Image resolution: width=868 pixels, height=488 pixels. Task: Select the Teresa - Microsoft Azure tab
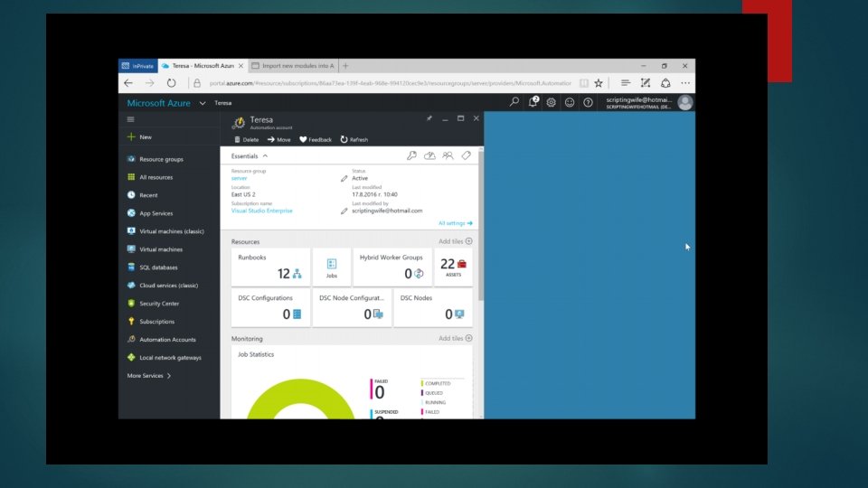[203, 66]
